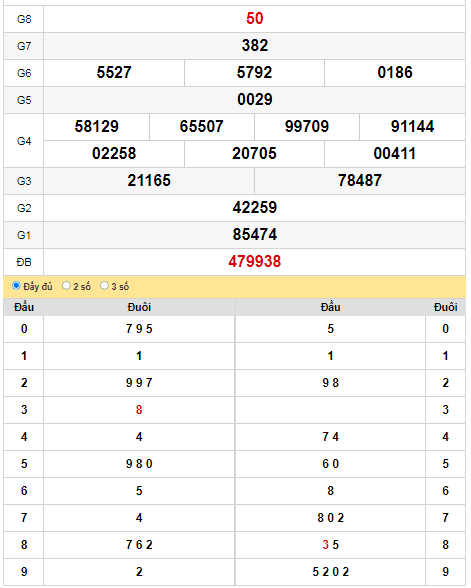
Task: Click the G4 number 20705
Action: [254, 153]
